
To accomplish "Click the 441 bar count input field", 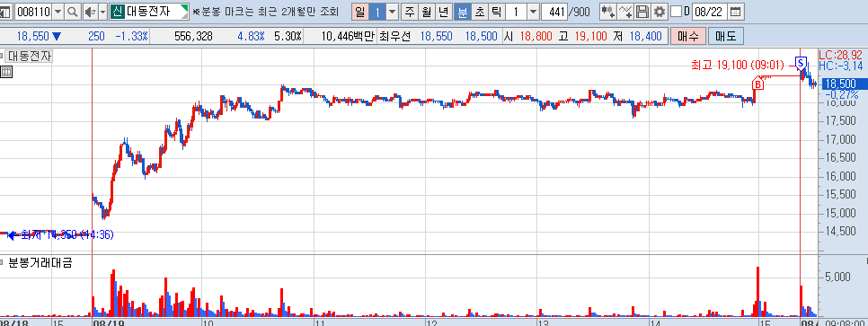I will pyautogui.click(x=555, y=12).
